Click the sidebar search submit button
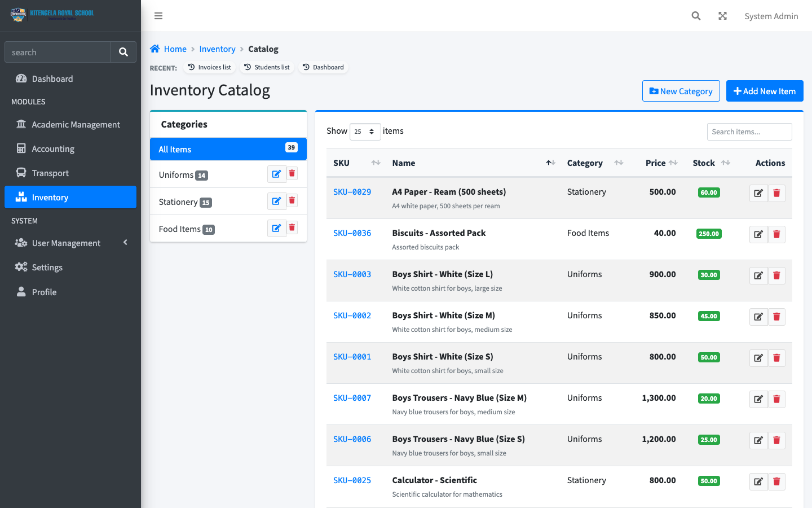 pyautogui.click(x=123, y=52)
